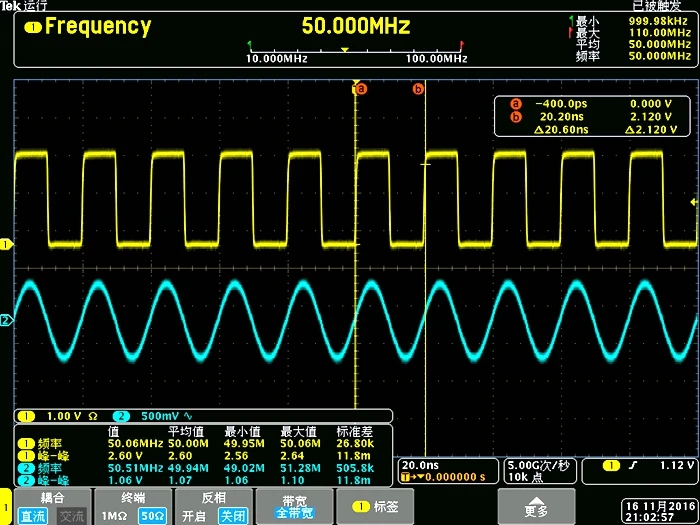Screen dimensions: 700x525
Task: Click the 5.00G sample rate readout
Action: pyautogui.click(x=539, y=466)
